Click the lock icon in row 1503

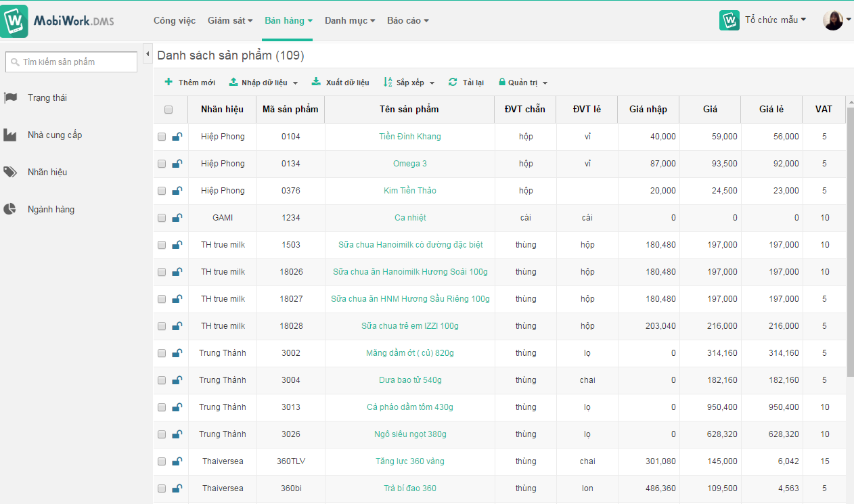click(x=177, y=245)
